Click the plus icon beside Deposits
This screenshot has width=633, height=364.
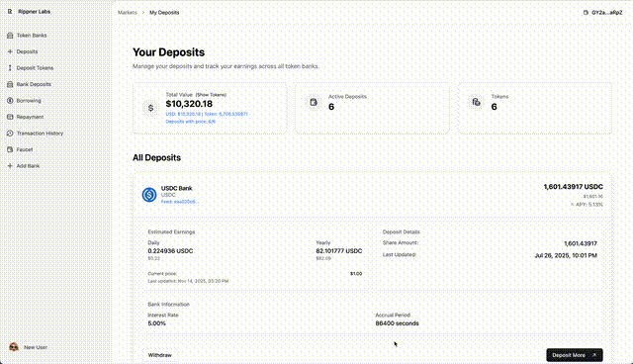pos(10,51)
